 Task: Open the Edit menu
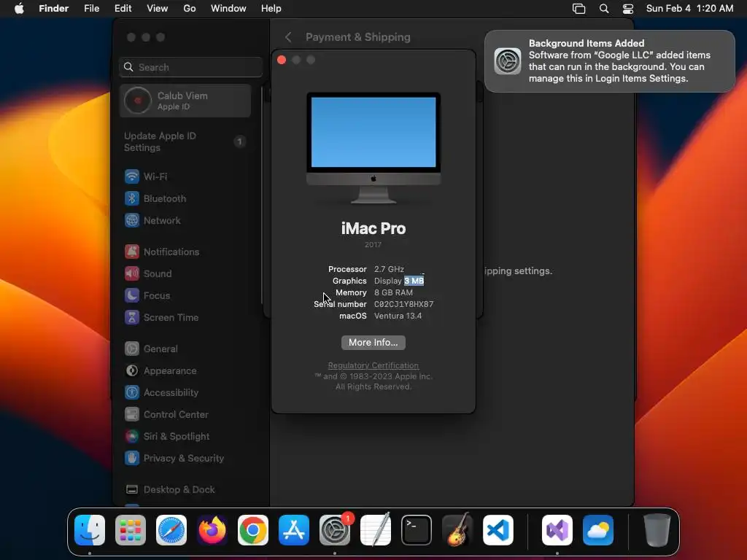123,9
